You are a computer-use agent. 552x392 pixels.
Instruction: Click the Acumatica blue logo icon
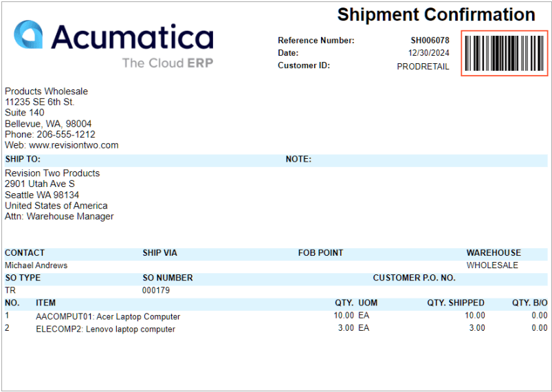pyautogui.click(x=28, y=34)
